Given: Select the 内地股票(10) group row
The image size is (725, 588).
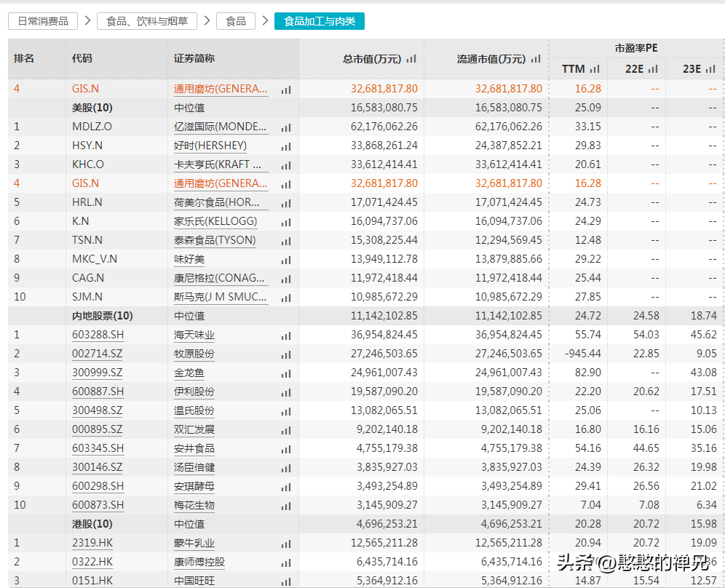Looking at the screenshot, I should coord(365,316).
